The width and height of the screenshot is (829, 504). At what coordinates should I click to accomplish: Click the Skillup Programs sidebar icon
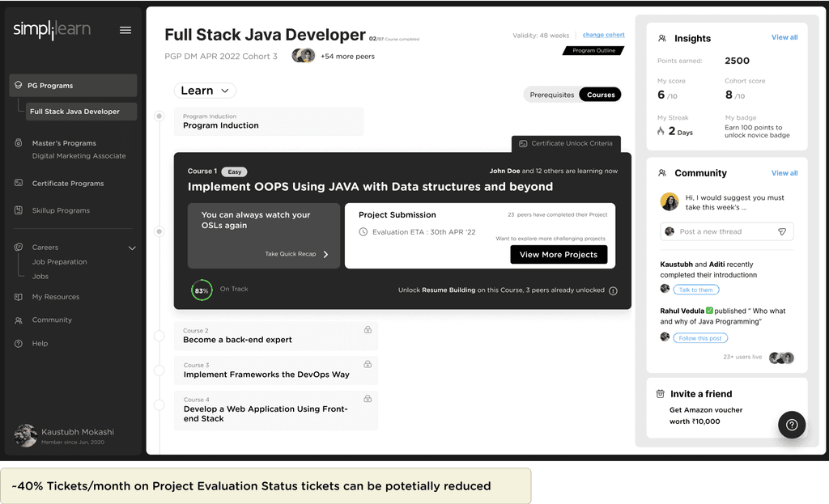pyautogui.click(x=19, y=210)
